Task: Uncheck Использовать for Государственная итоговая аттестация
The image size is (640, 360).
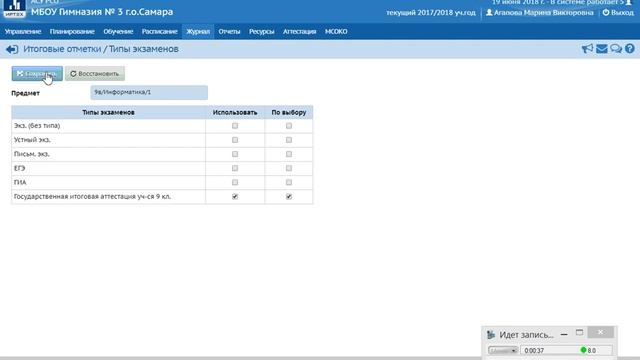Action: point(235,197)
